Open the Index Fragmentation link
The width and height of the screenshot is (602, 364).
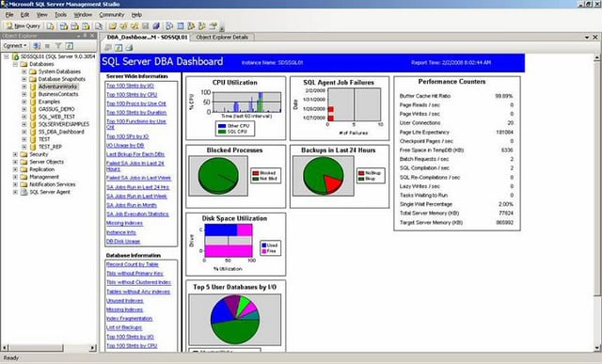click(x=129, y=319)
